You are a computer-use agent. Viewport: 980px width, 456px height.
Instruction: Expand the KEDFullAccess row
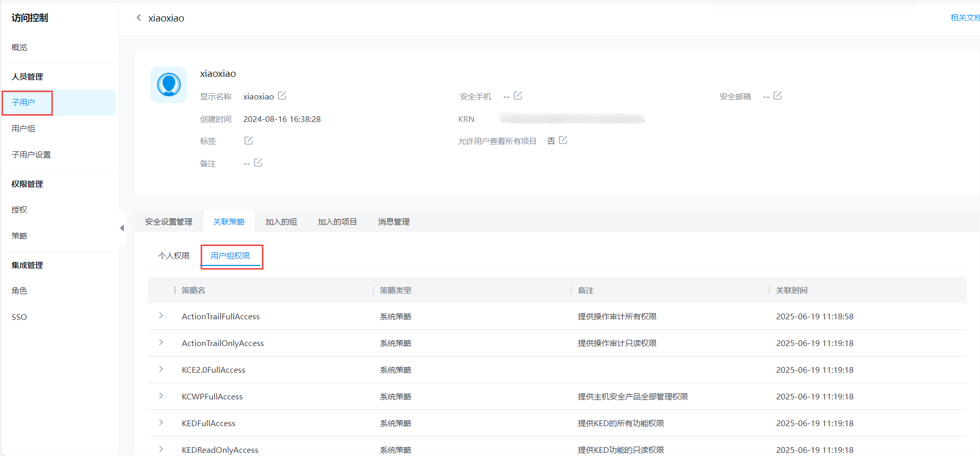[x=161, y=422]
